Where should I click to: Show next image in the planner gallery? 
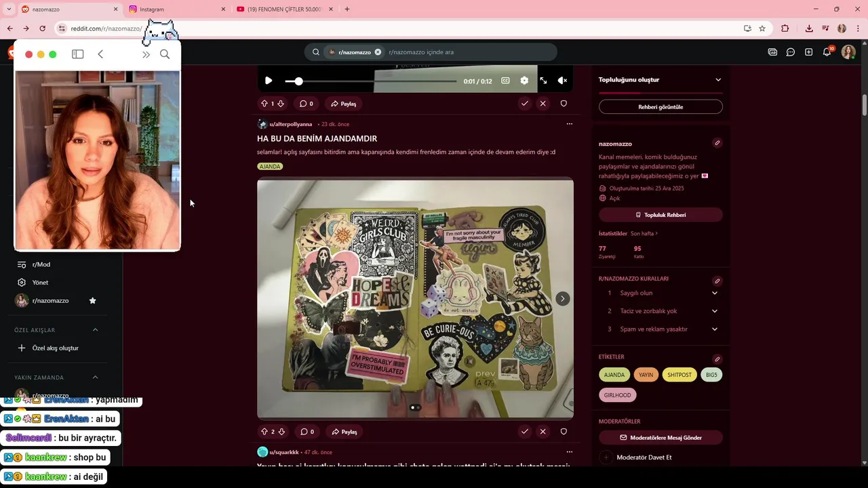(x=562, y=299)
